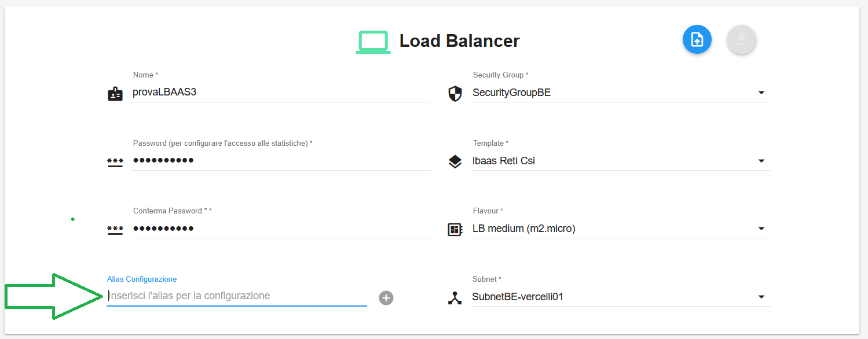Screen dimensions: 868x339
Task: Click the Conferma Password label
Action: tap(172, 211)
